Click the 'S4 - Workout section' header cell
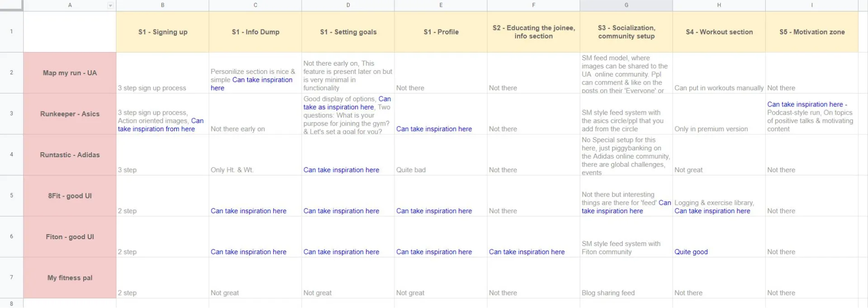This screenshot has height=308, width=868. pos(719,32)
